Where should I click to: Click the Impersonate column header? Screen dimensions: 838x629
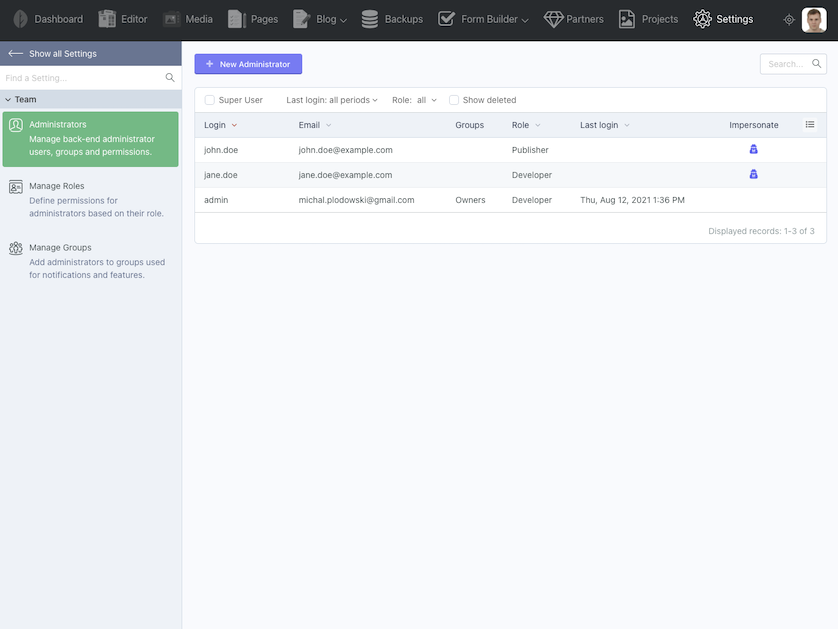[754, 125]
